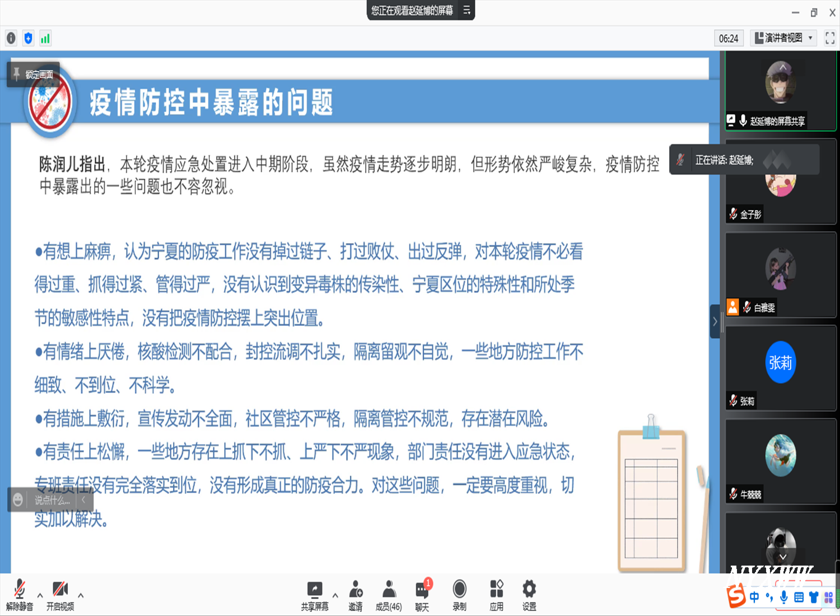This screenshot has width=840, height=616.
Task: Collapse the participant video side panel
Action: click(x=715, y=321)
